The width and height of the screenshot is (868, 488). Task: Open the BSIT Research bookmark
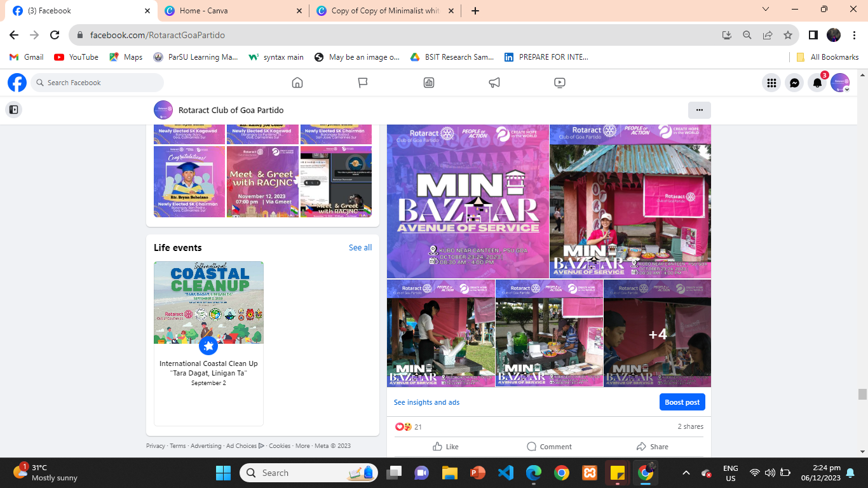[452, 57]
